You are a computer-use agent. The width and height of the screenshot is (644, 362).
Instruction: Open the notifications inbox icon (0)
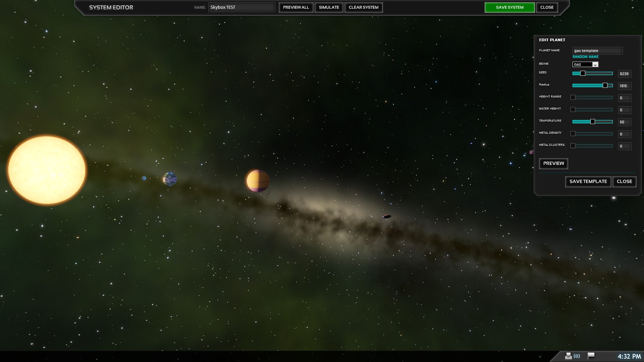pos(572,356)
